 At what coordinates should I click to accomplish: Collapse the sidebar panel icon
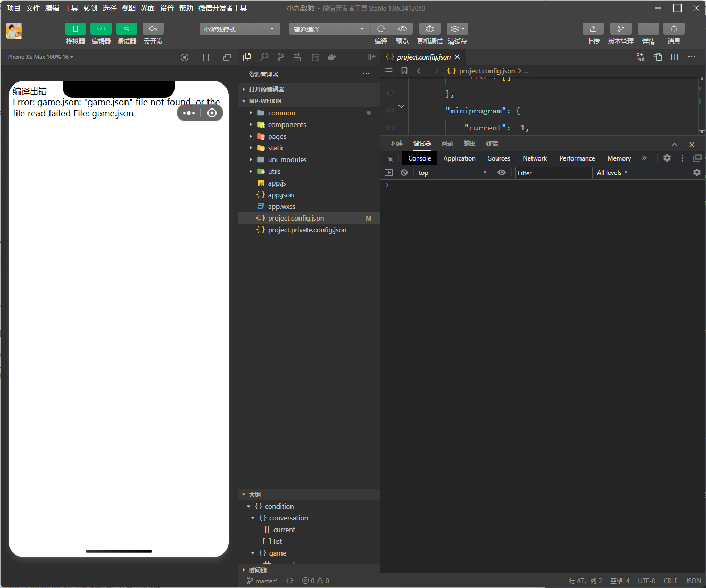[372, 57]
